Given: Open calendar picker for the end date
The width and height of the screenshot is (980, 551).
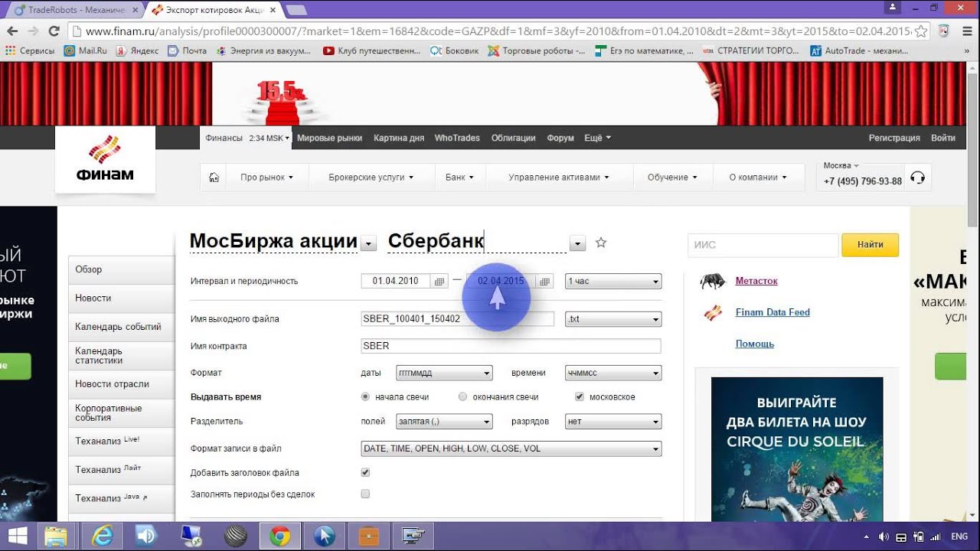Looking at the screenshot, I should (x=544, y=282).
